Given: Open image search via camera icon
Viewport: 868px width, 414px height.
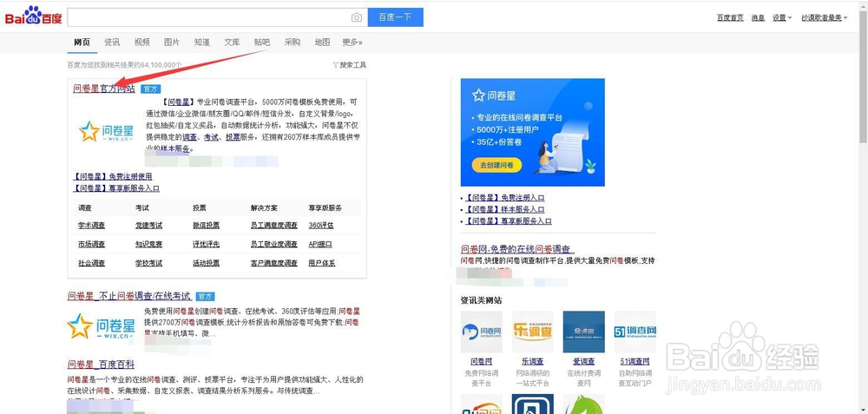Looking at the screenshot, I should pyautogui.click(x=357, y=17).
